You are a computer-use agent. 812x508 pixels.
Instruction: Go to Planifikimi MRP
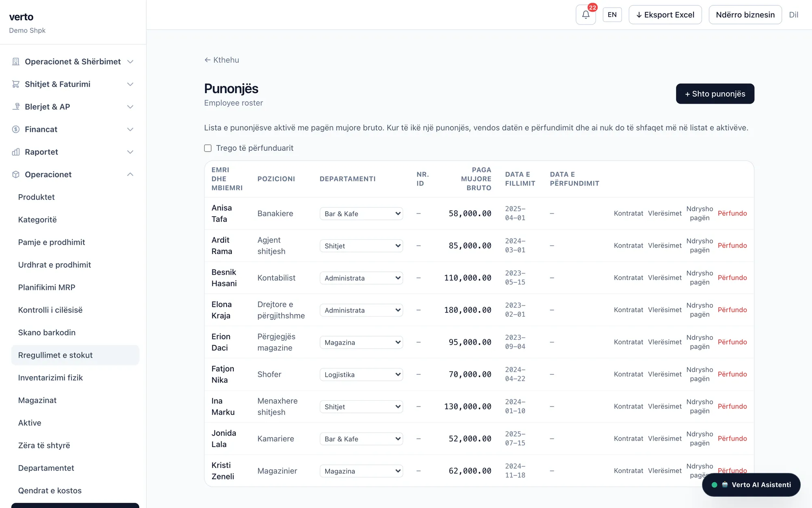[x=47, y=287]
